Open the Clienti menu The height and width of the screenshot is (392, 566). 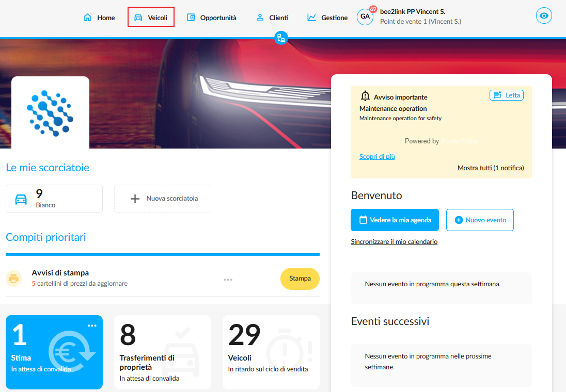click(x=272, y=18)
